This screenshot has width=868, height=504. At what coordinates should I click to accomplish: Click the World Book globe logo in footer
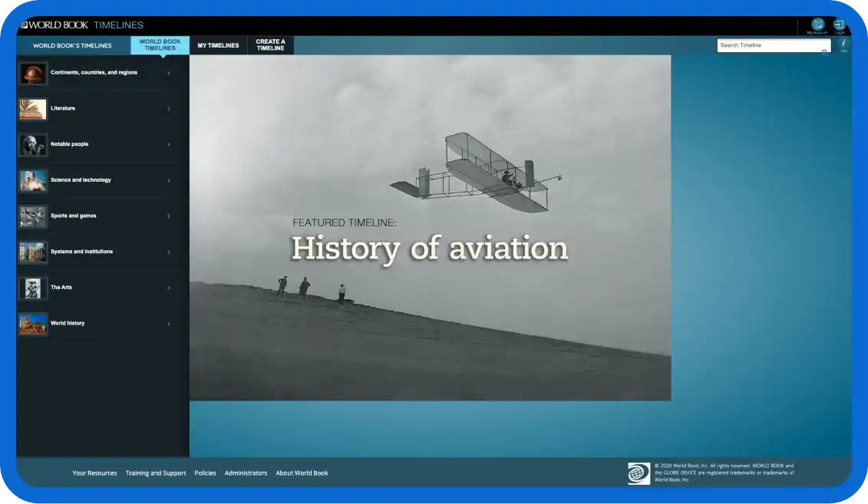(639, 473)
